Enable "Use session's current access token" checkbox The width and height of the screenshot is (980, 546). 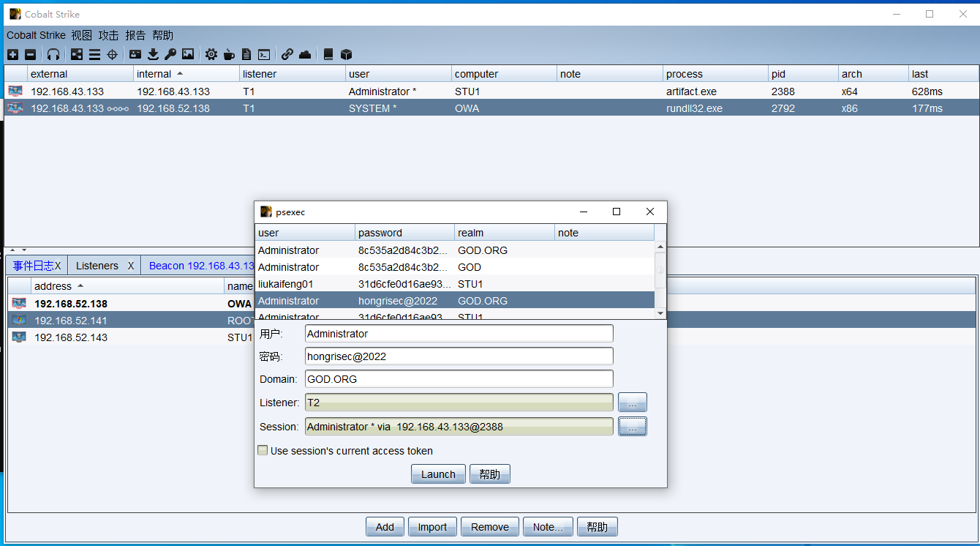tap(263, 451)
